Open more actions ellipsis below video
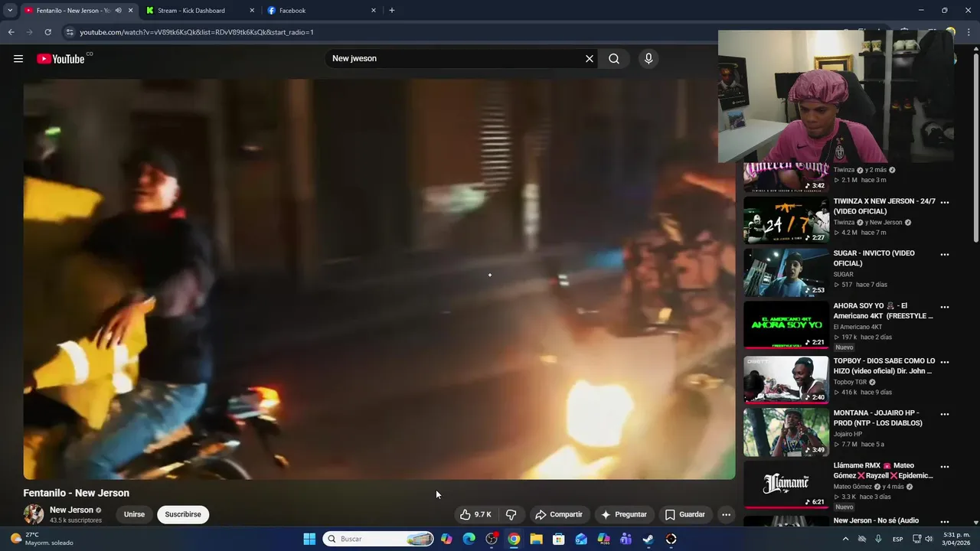The width and height of the screenshot is (980, 551). click(x=726, y=514)
